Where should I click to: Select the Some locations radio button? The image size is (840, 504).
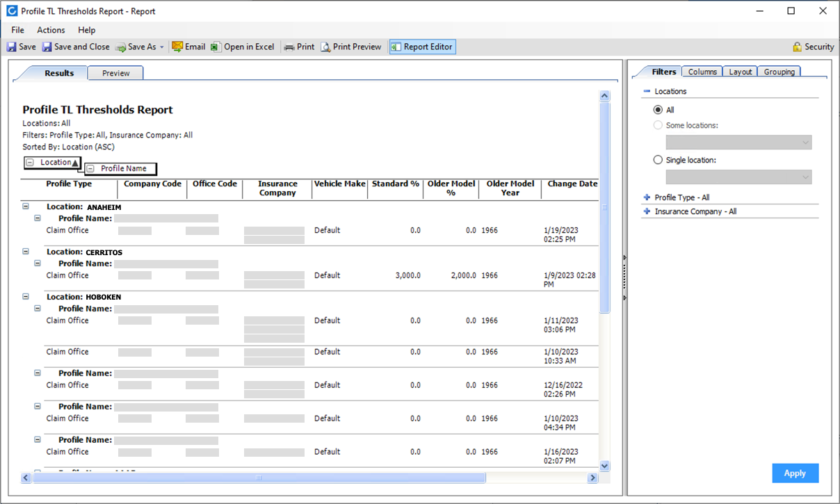click(658, 125)
